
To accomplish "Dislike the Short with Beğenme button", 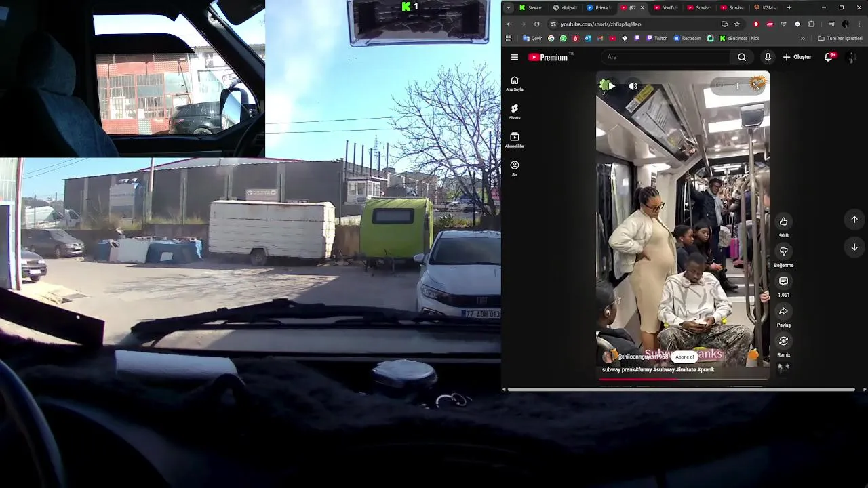I will pyautogui.click(x=783, y=251).
